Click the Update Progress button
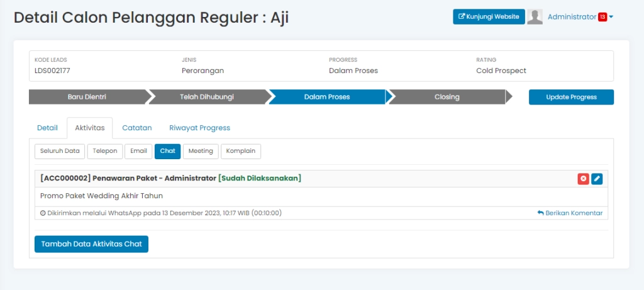This screenshot has height=290, width=644. (571, 97)
